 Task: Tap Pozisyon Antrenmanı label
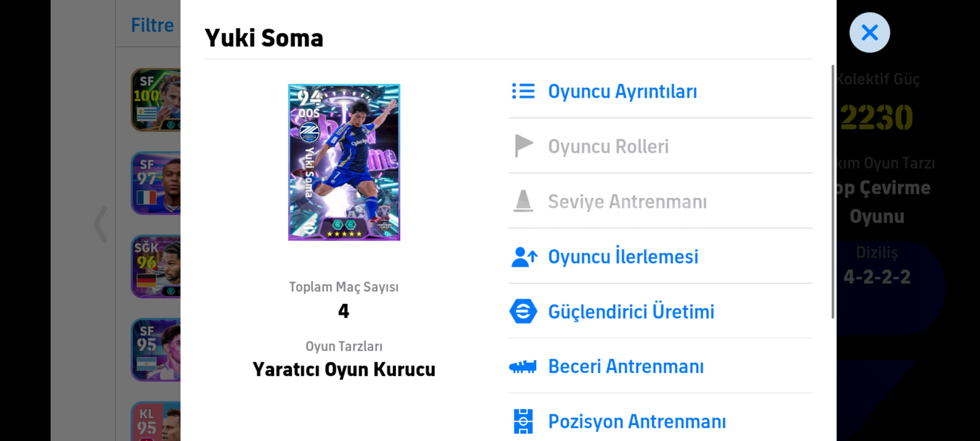click(x=637, y=421)
